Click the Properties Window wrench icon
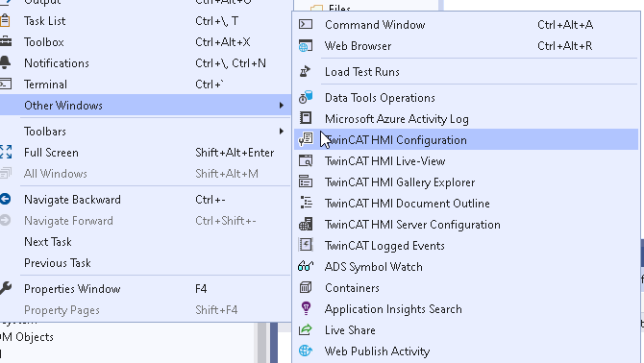 click(6, 288)
